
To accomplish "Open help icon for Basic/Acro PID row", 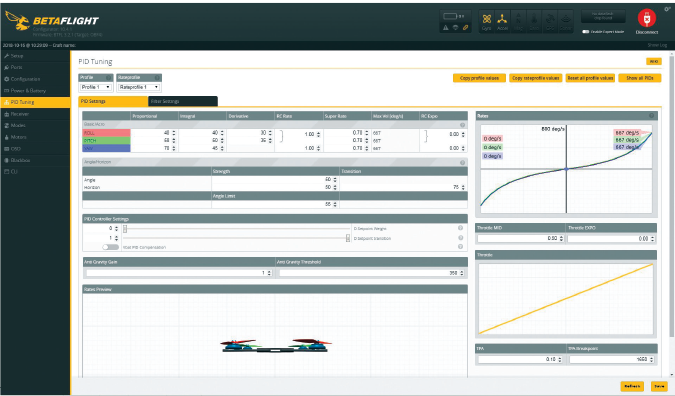I will (462, 125).
